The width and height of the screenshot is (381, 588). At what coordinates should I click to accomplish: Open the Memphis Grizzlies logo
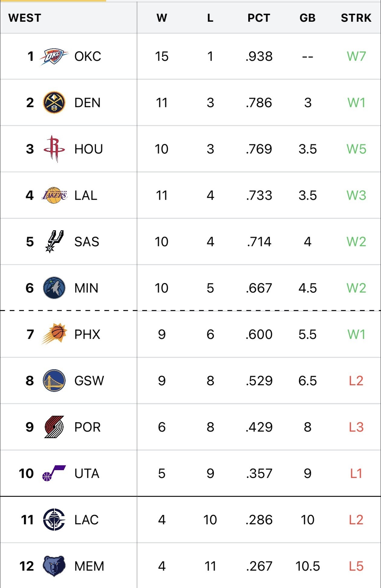[x=54, y=566]
